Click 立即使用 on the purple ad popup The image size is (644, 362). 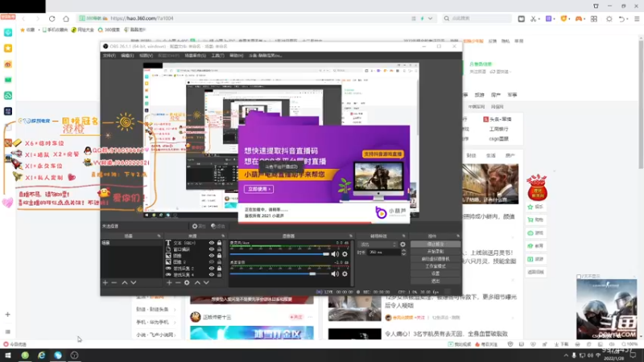pos(258,189)
